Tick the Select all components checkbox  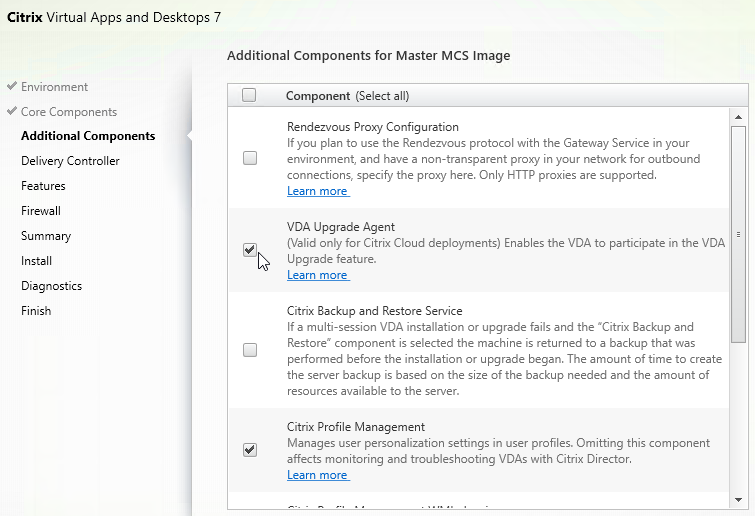click(x=249, y=95)
